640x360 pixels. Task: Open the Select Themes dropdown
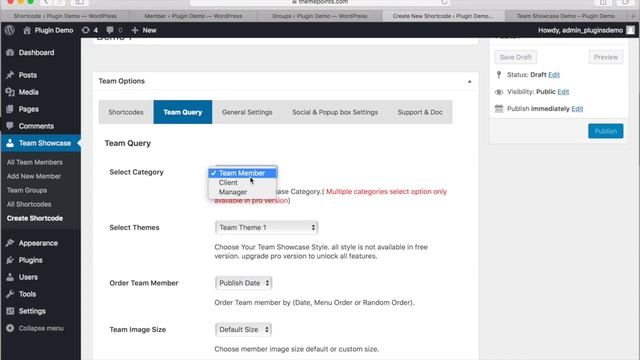pos(267,227)
